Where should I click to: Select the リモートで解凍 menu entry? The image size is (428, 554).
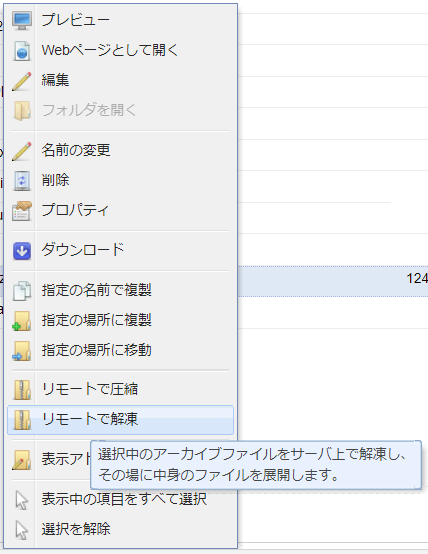(x=121, y=420)
